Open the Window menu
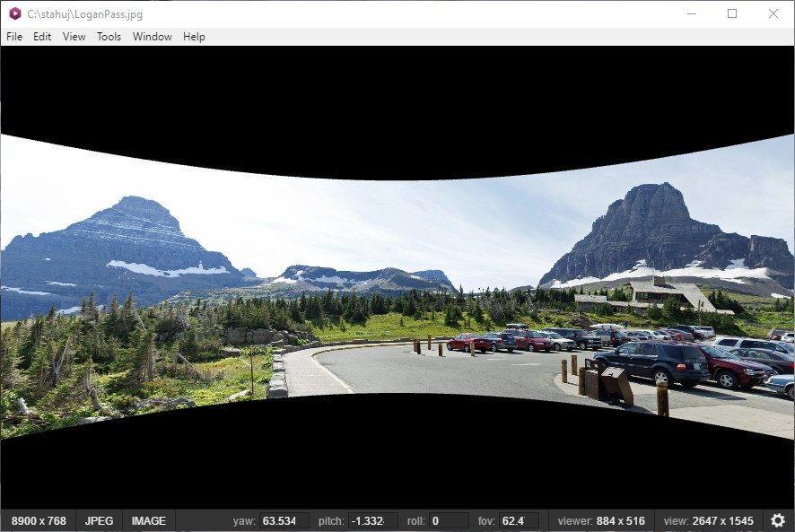This screenshot has height=532, width=795. 153,37
